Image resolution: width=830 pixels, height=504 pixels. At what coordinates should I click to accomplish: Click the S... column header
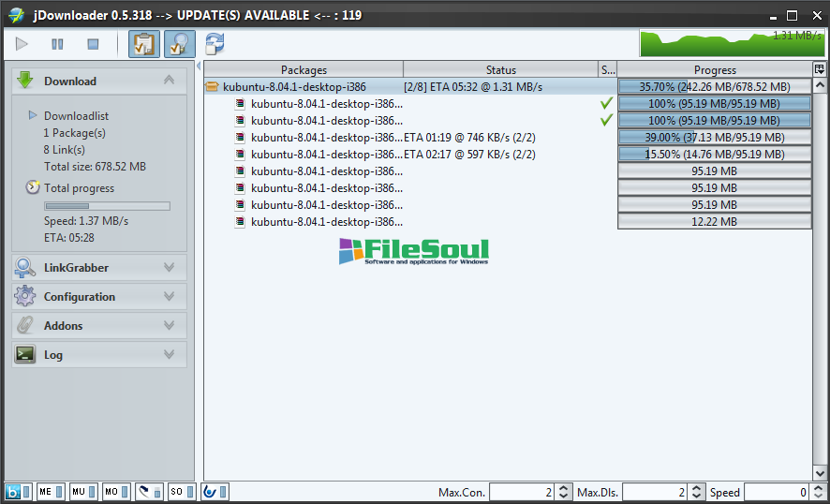coord(608,70)
